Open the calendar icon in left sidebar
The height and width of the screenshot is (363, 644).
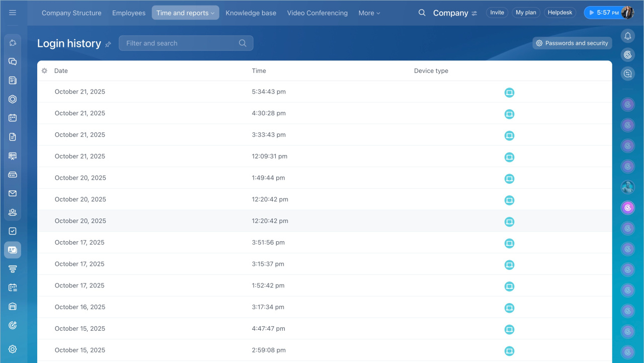tap(13, 118)
